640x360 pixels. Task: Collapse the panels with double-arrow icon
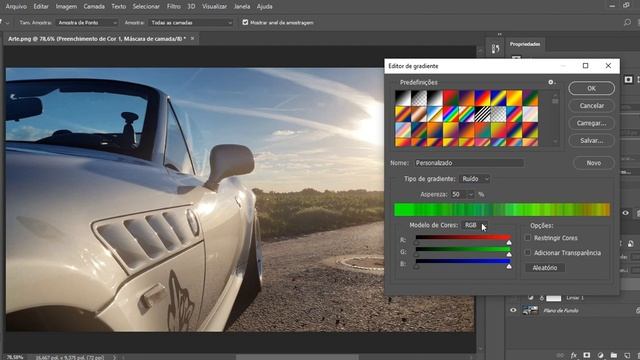500,34
